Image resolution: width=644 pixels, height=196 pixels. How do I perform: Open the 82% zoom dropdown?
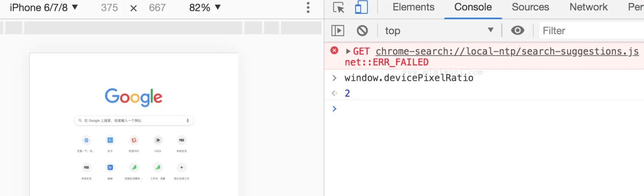click(205, 8)
